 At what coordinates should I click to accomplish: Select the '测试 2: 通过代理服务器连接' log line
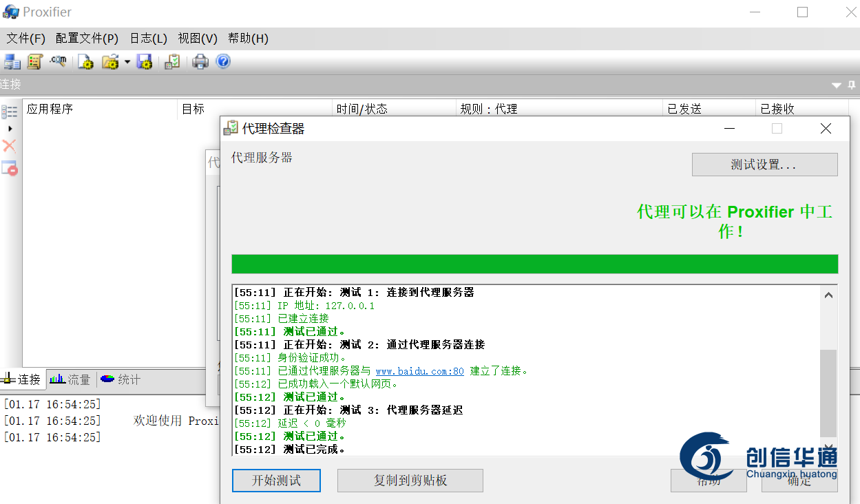point(359,345)
